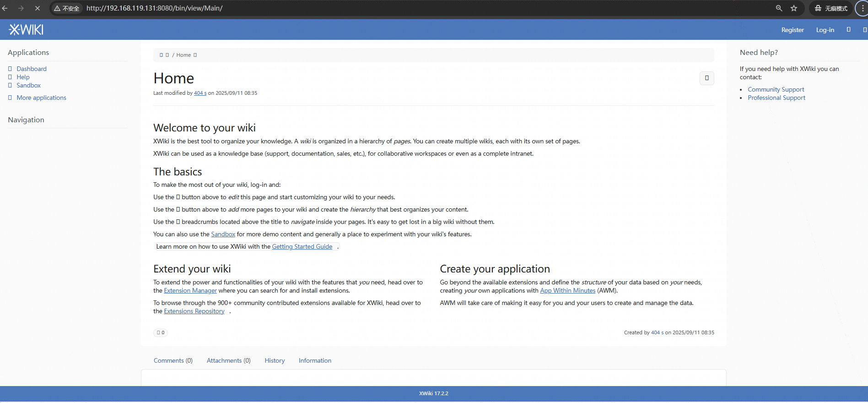The height and width of the screenshot is (403, 868).
Task: Open the browser zoom magnifier icon
Action: pos(779,8)
